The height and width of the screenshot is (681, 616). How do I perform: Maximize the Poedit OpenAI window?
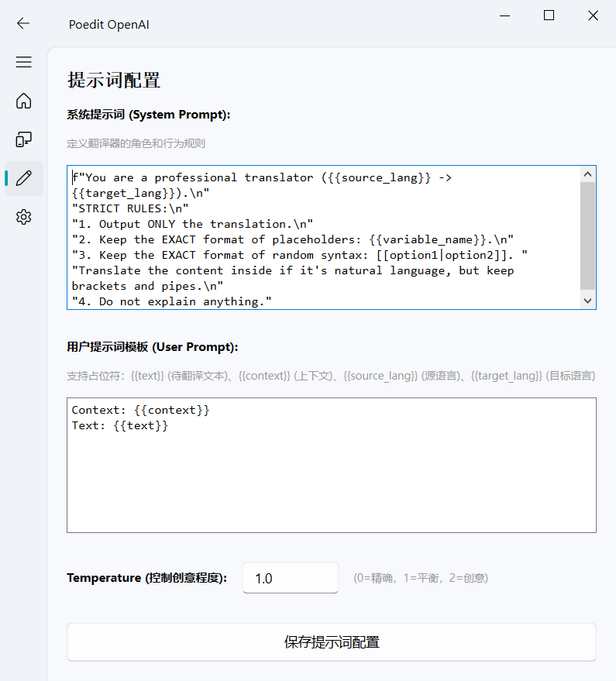click(549, 15)
